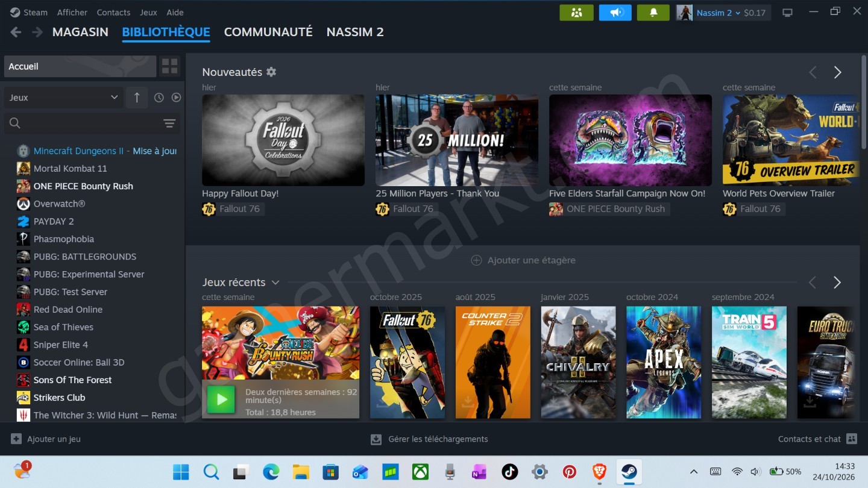The image size is (868, 488).
Task: Switch to Big Picture mode icon
Action: (787, 13)
